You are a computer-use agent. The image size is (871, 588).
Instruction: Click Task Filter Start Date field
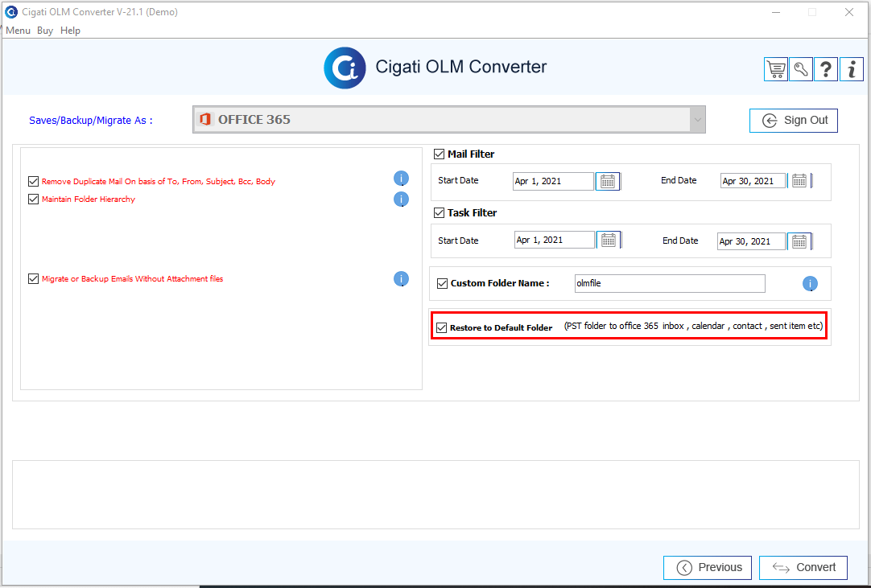click(x=555, y=240)
